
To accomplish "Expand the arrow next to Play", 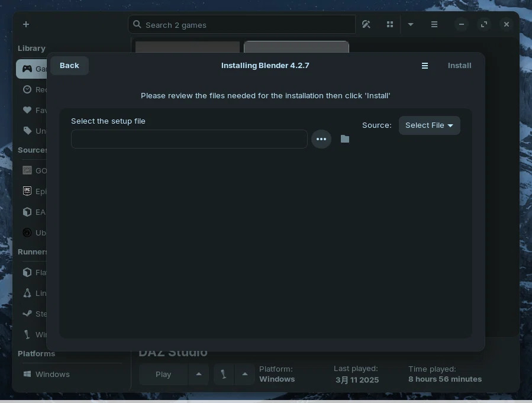I will [x=199, y=375].
